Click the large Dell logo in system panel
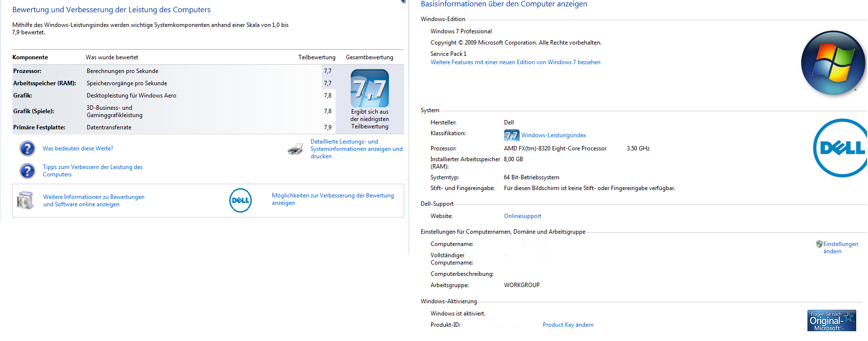 (841, 148)
